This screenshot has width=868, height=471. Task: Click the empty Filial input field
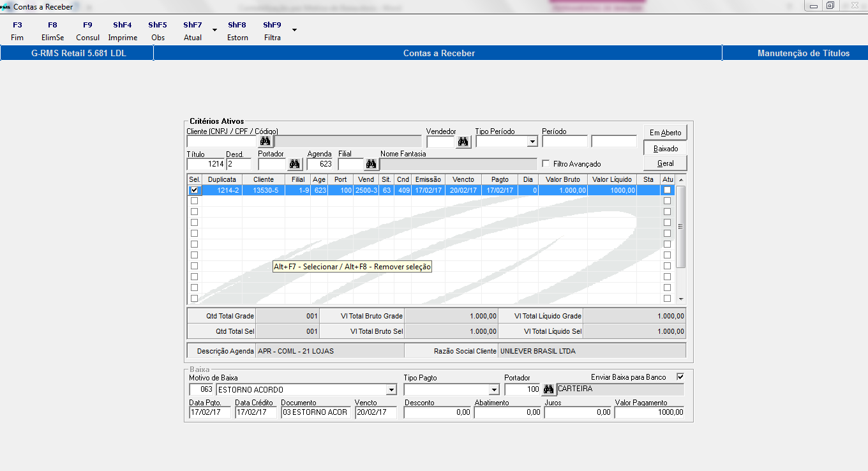click(x=350, y=165)
